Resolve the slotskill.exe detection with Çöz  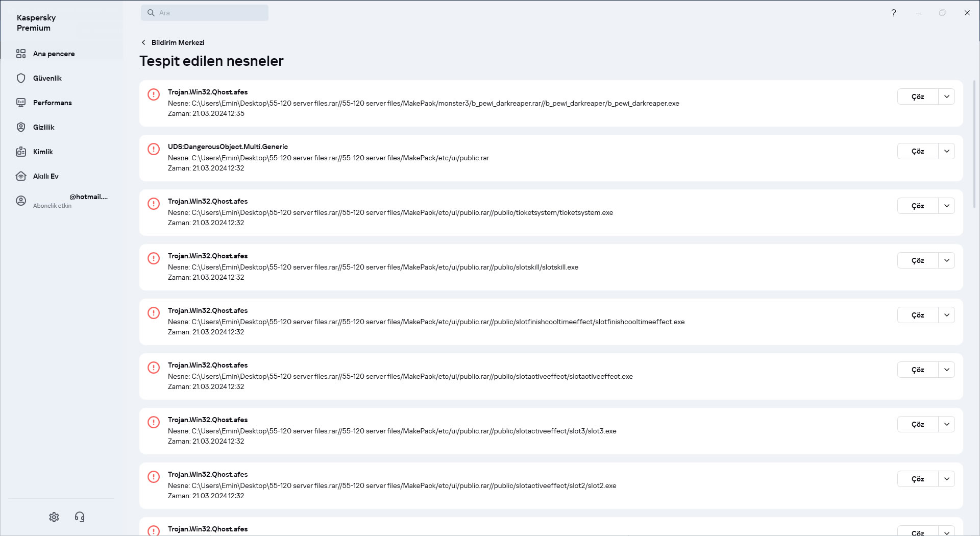tap(918, 260)
